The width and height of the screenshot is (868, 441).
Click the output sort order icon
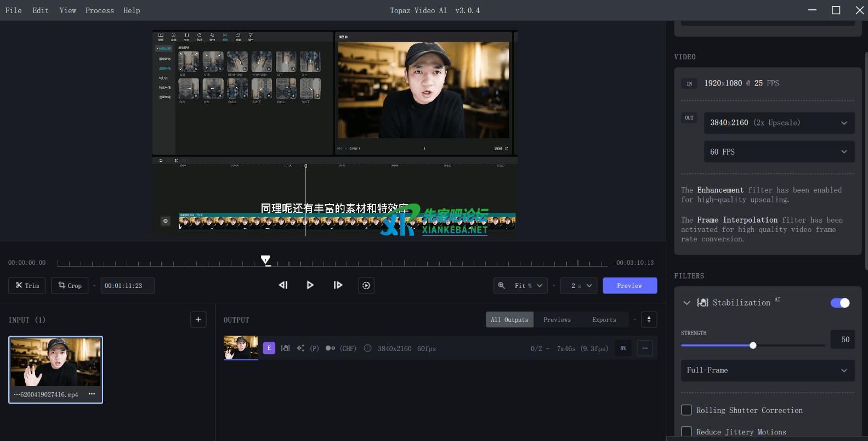[649, 320]
